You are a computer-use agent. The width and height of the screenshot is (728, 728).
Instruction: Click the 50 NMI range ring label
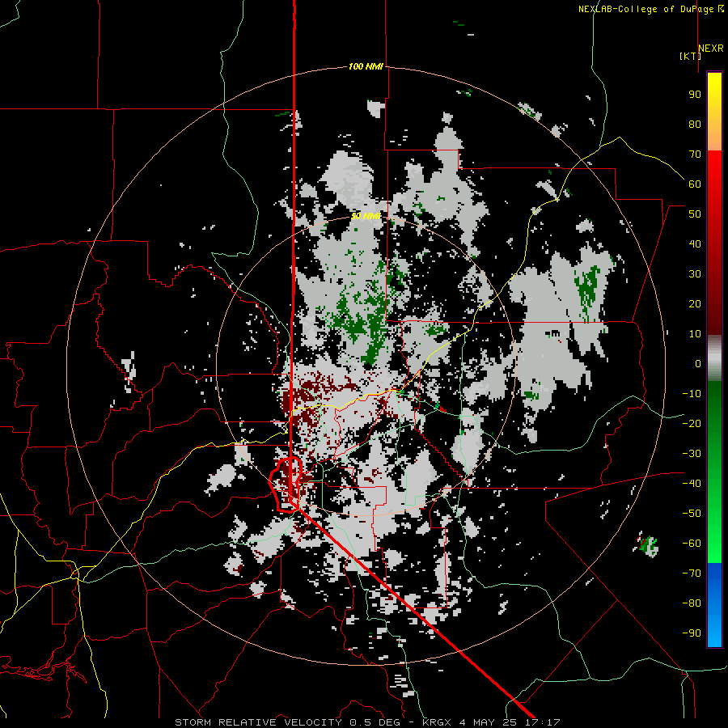[366, 216]
